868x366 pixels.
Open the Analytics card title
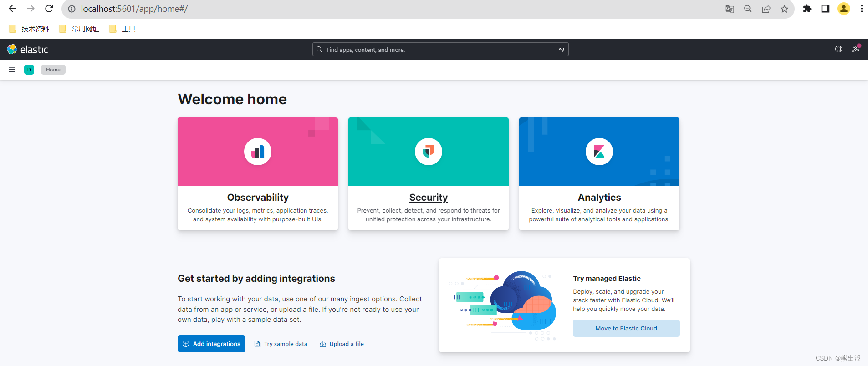pyautogui.click(x=599, y=197)
